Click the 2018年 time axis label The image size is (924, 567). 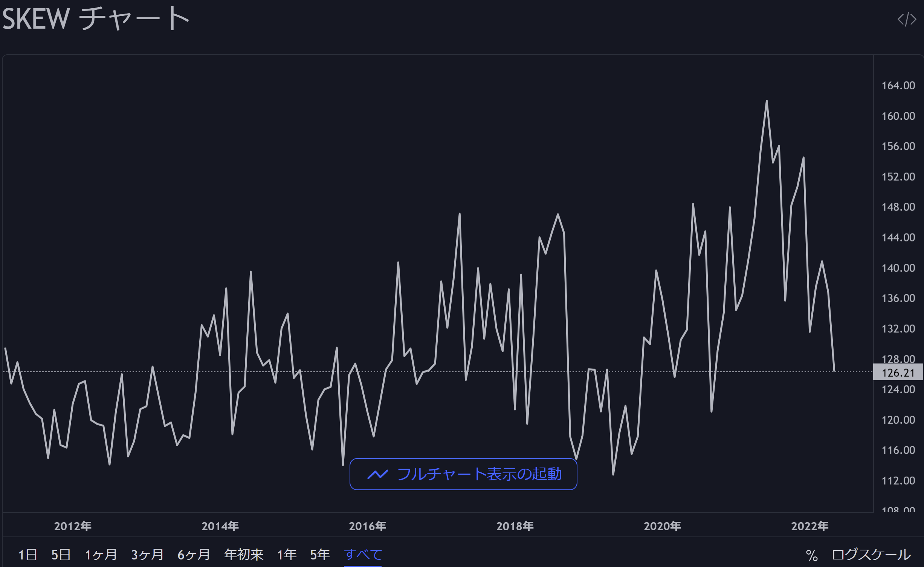pyautogui.click(x=515, y=526)
